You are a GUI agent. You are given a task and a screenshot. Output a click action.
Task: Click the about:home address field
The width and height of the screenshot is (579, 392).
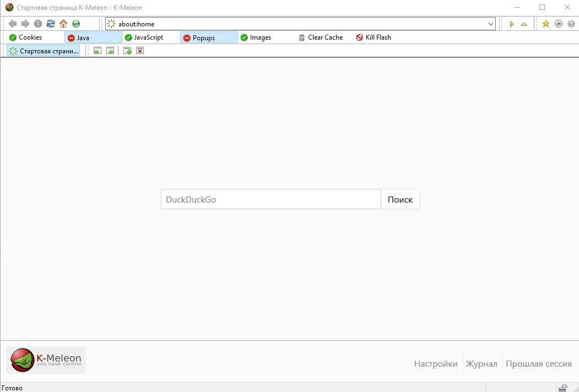(301, 24)
